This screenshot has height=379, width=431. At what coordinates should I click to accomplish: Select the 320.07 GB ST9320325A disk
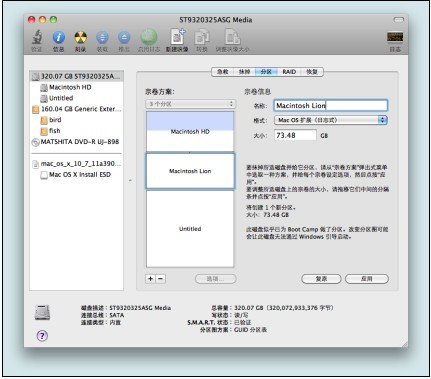click(77, 76)
